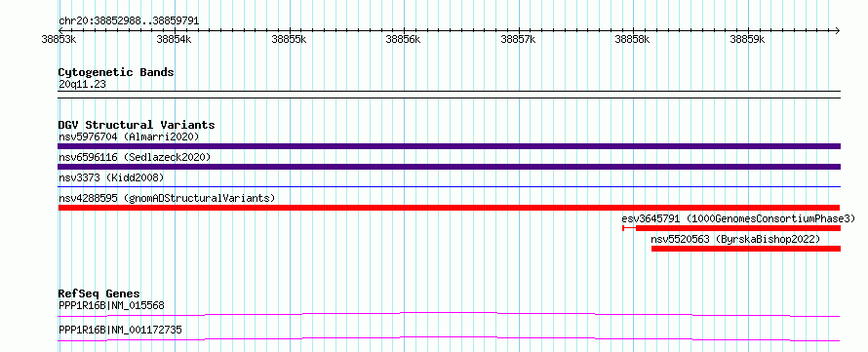The width and height of the screenshot is (868, 352).
Task: Click the 38856k ruler tick label
Action: (x=404, y=39)
